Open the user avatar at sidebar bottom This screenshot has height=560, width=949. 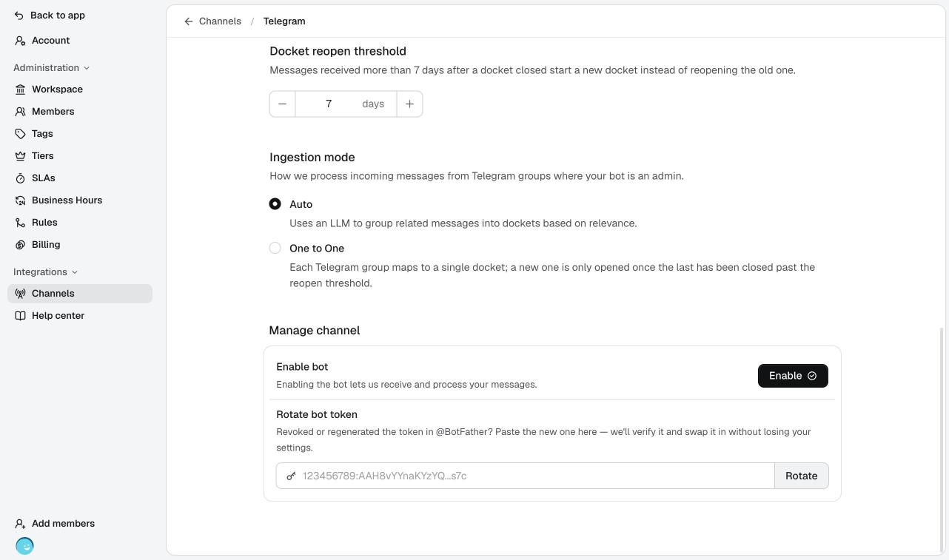tap(24, 546)
